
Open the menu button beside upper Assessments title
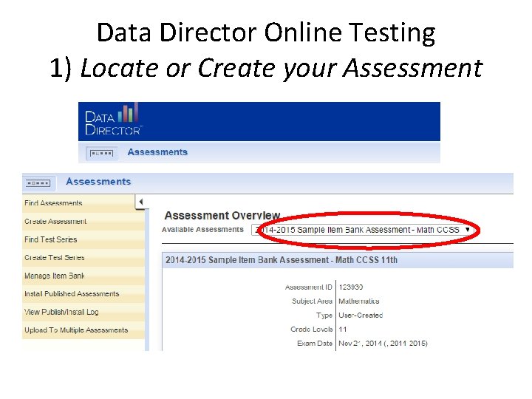101,154
